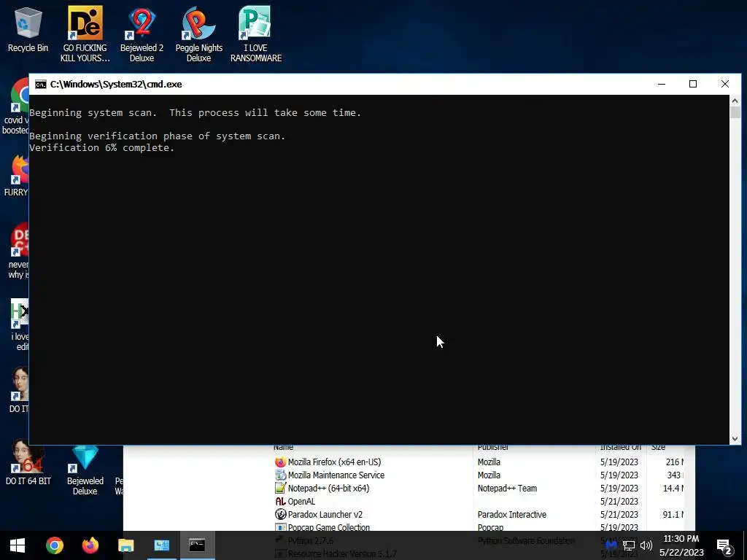The height and width of the screenshot is (560, 747).
Task: Open the Action Center notifications icon
Action: pyautogui.click(x=724, y=545)
